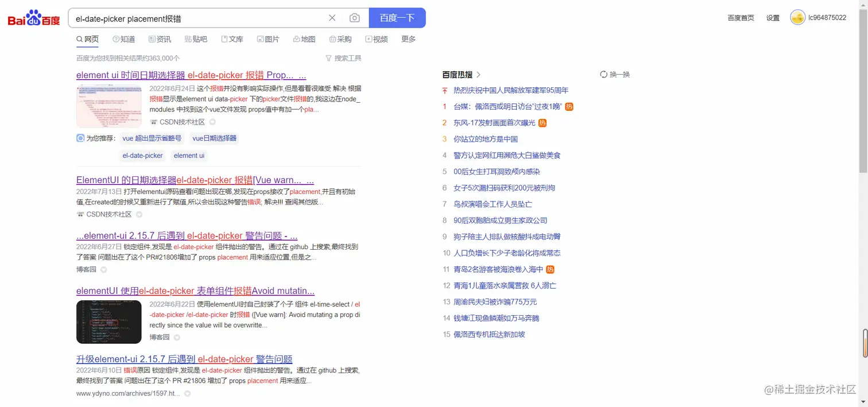Open the 采购 tab

(x=340, y=39)
